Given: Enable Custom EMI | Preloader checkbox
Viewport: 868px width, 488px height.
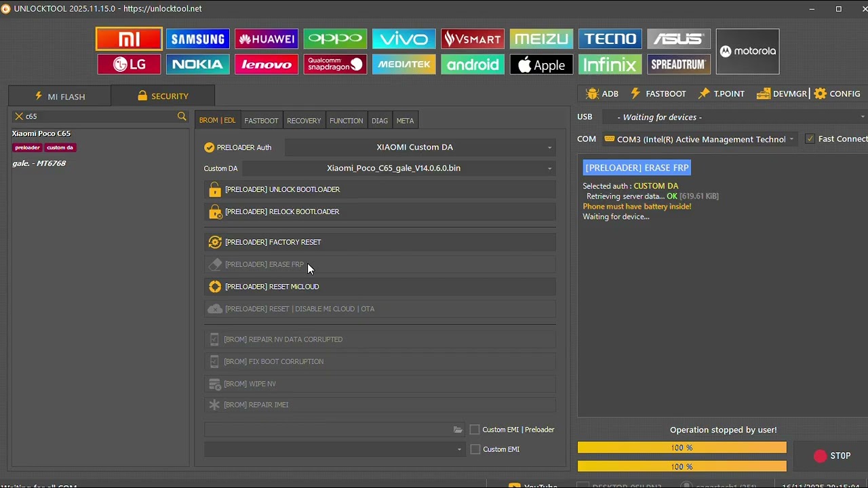Looking at the screenshot, I should 475,430.
